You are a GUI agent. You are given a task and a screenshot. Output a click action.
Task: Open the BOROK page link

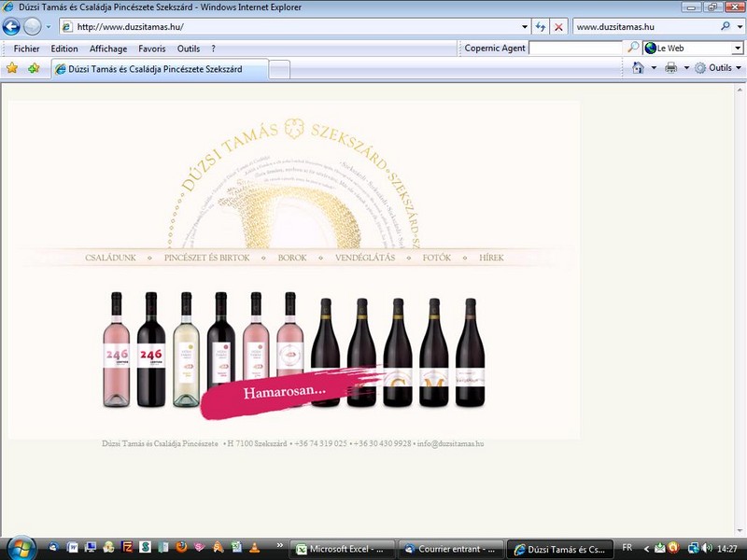[x=292, y=258]
